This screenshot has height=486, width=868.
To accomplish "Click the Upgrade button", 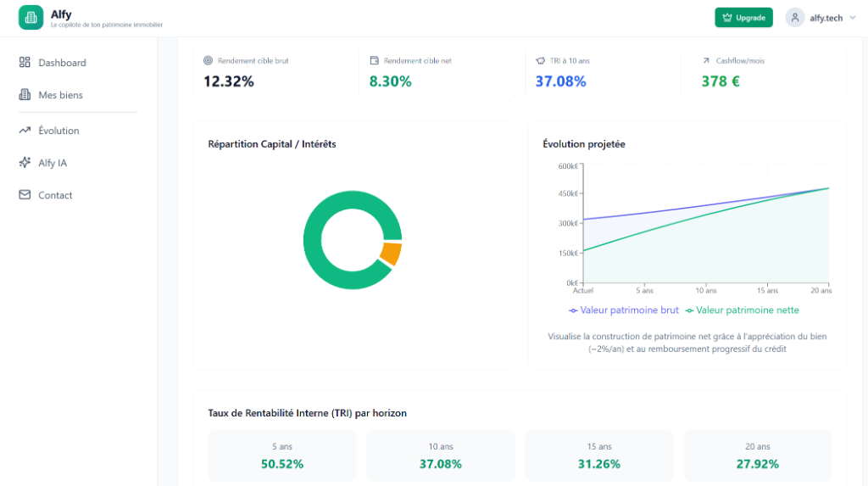I will point(743,18).
